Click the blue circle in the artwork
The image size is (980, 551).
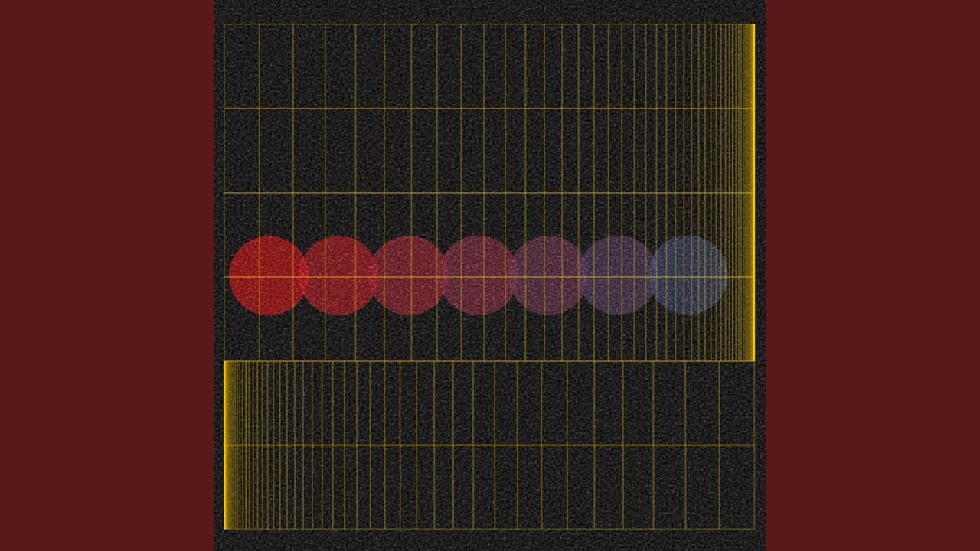coord(687,275)
